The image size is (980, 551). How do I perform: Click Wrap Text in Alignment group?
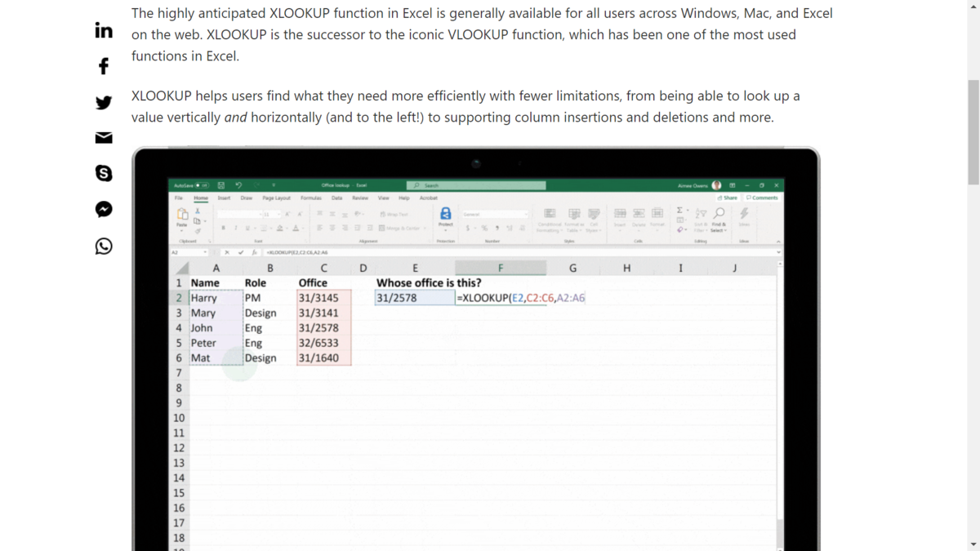[x=393, y=215]
